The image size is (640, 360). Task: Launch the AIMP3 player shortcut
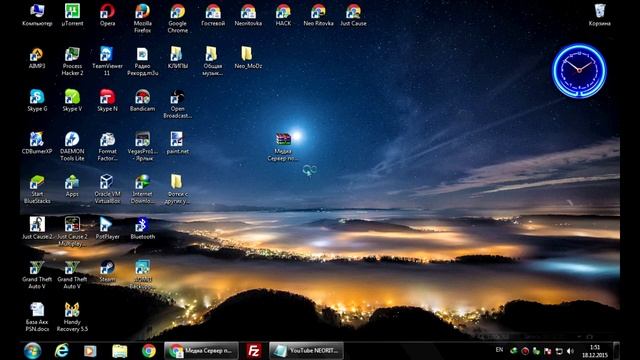37,58
